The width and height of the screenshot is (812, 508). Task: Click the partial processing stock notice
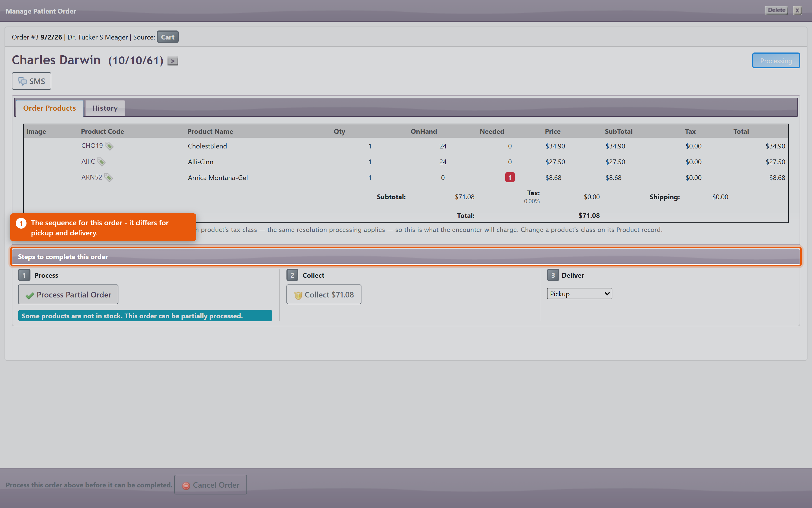tap(145, 316)
